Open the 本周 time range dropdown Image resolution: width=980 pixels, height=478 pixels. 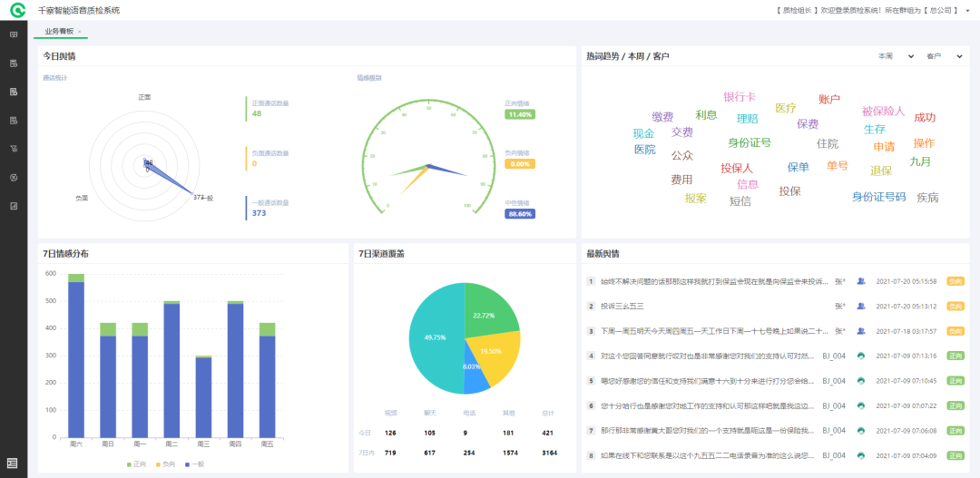[896, 57]
